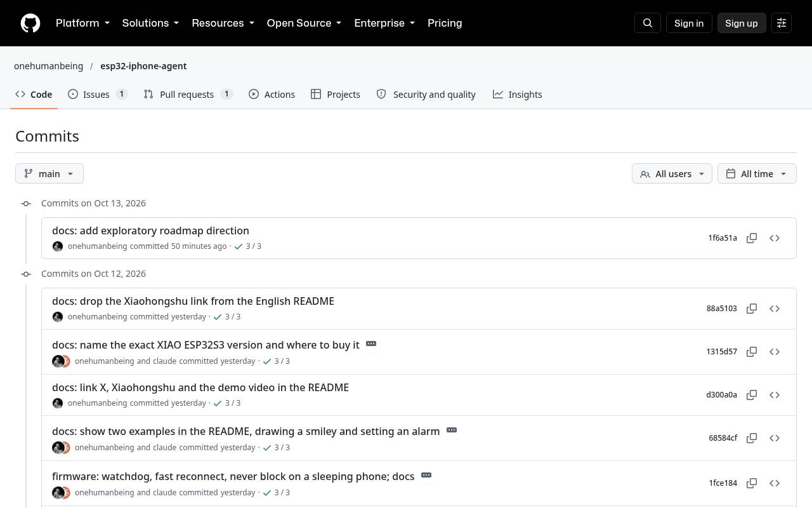This screenshot has height=508, width=812.
Task: Copy full SHA for commit 1fce184
Action: pyautogui.click(x=752, y=483)
